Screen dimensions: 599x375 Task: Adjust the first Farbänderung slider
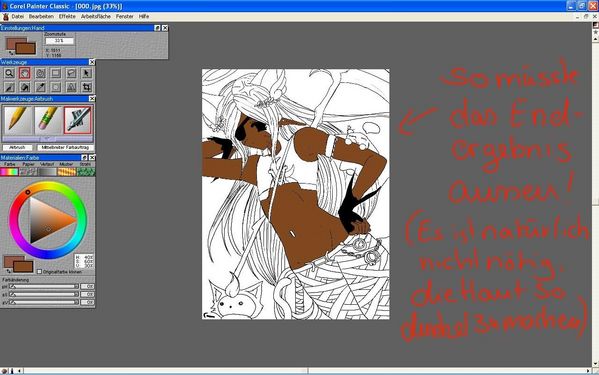[44, 286]
